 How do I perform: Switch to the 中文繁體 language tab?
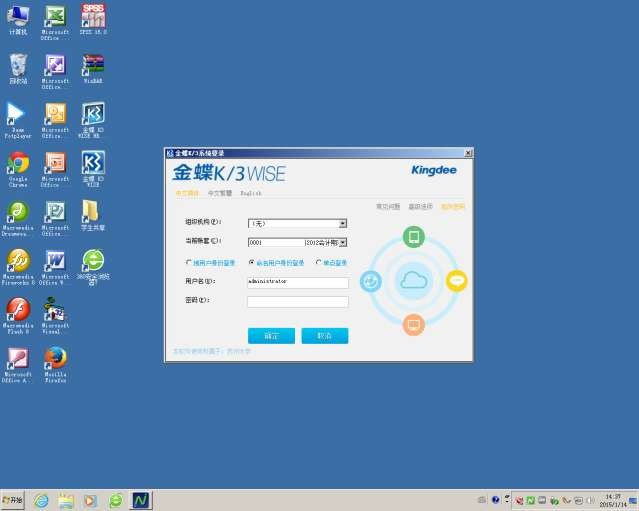point(220,193)
